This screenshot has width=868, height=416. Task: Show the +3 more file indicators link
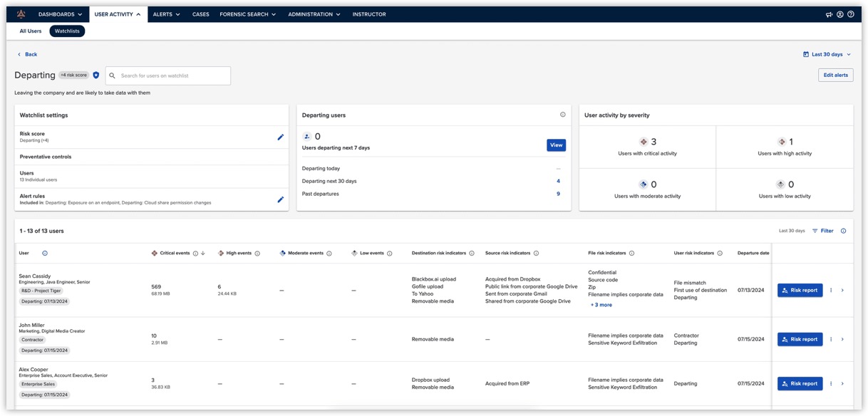(x=601, y=305)
